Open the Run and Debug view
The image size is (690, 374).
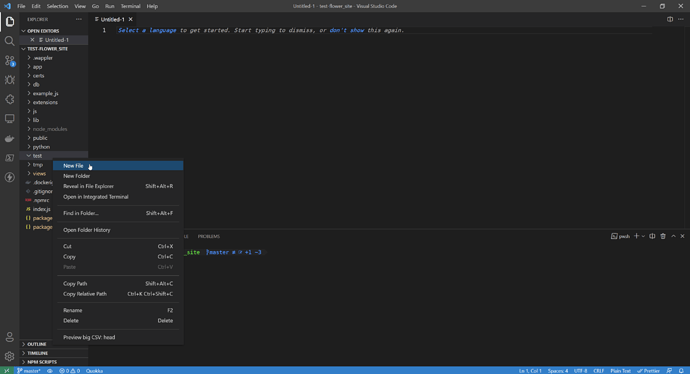pos(9,80)
